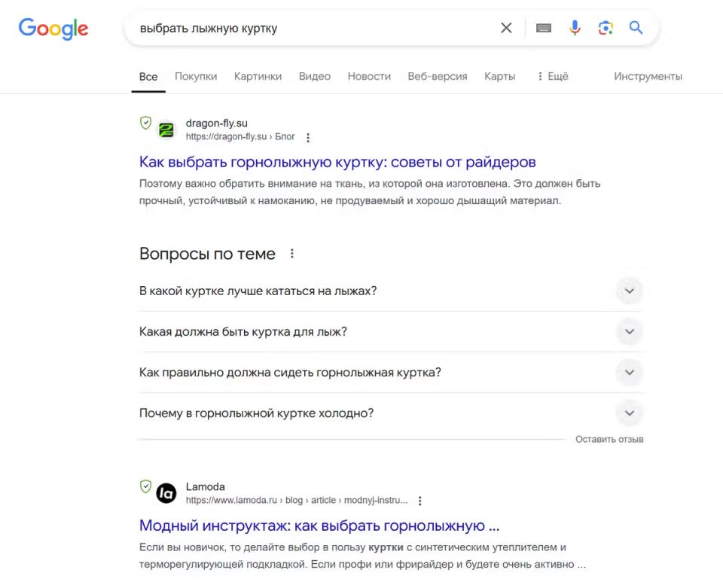Start voice search with microphone icon
723x588 pixels.
[575, 28]
